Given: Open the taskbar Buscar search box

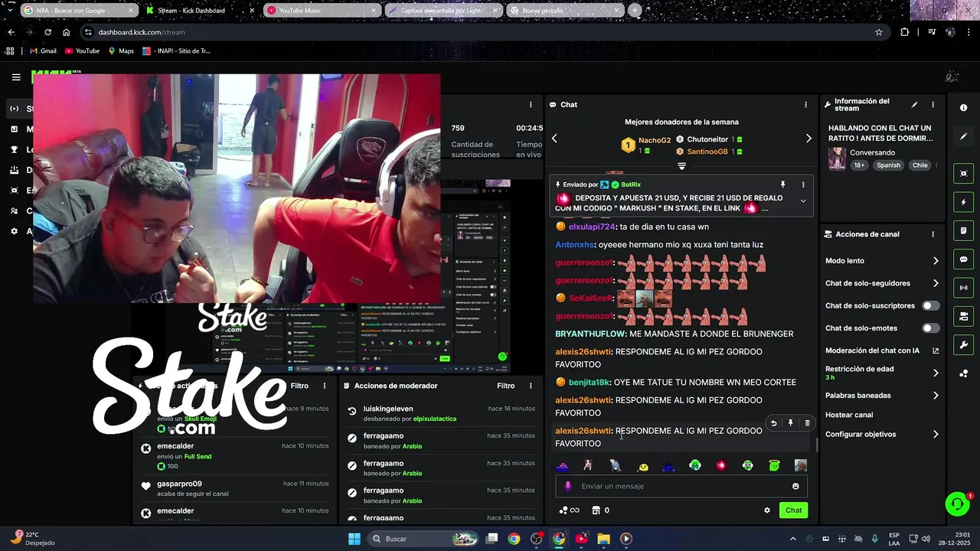Looking at the screenshot, I should pyautogui.click(x=423, y=539).
